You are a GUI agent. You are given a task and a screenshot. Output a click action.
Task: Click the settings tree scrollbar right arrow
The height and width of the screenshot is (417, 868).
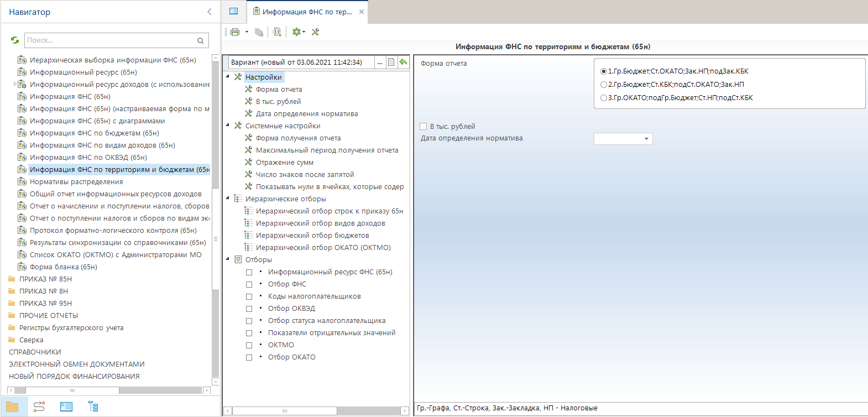tap(406, 411)
